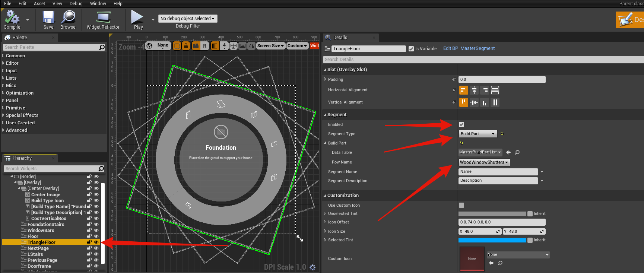This screenshot has height=273, width=644.
Task: Open the Segment Type dropdown
Action: [x=478, y=134]
